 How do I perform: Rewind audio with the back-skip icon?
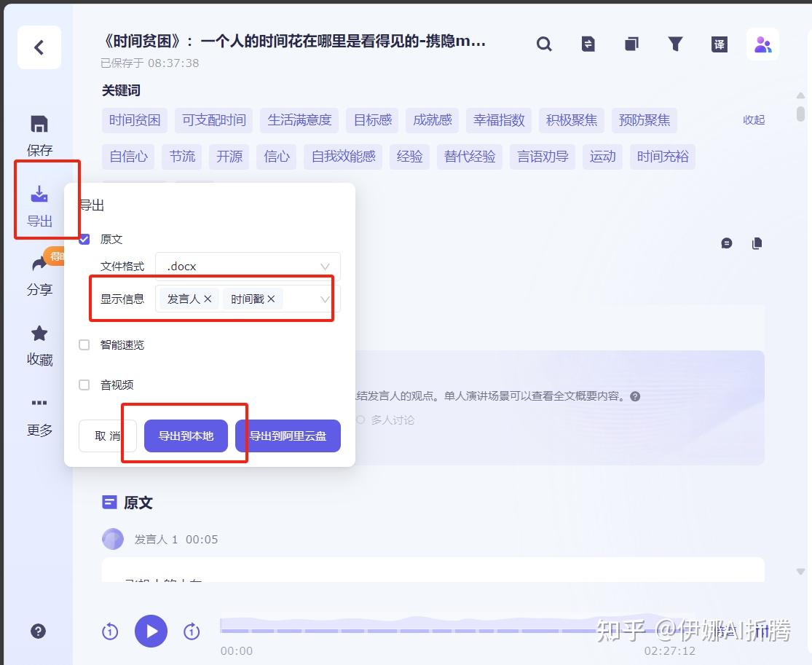click(x=110, y=631)
